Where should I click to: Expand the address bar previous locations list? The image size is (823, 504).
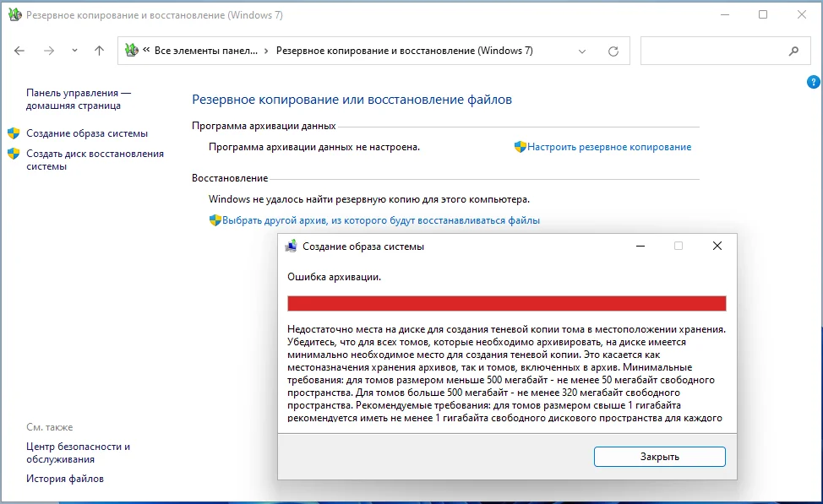(582, 51)
